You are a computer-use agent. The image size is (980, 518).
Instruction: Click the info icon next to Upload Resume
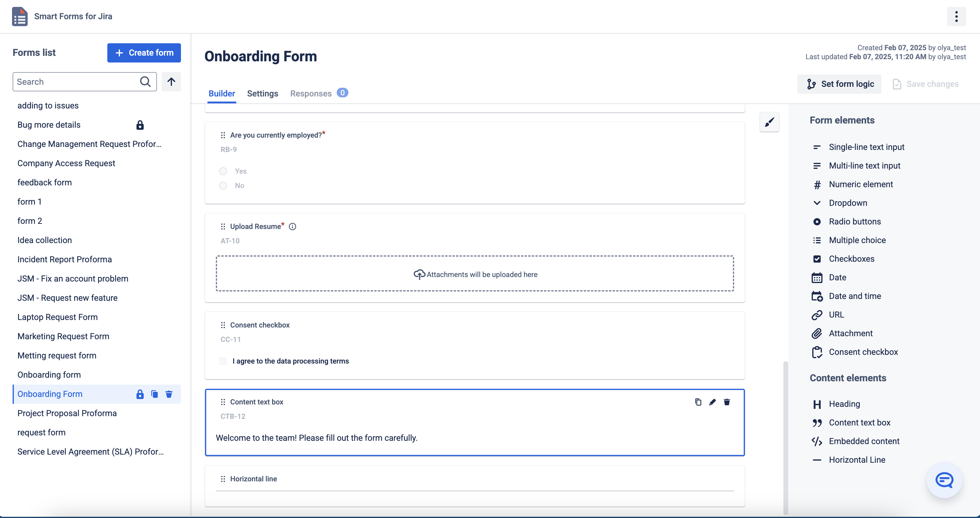(292, 226)
